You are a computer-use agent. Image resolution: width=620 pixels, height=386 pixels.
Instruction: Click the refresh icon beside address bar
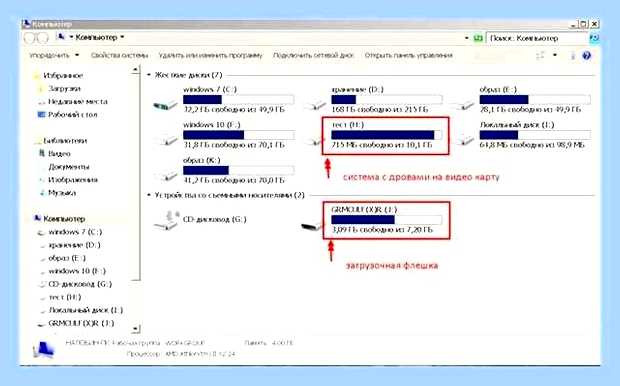[478, 38]
